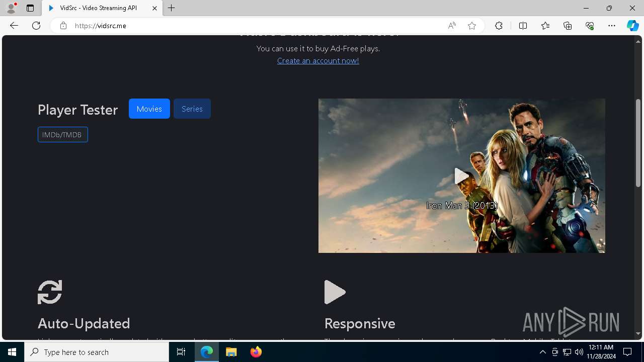644x362 pixels.
Task: Toggle Read aloud in the address bar
Action: [452, 26]
